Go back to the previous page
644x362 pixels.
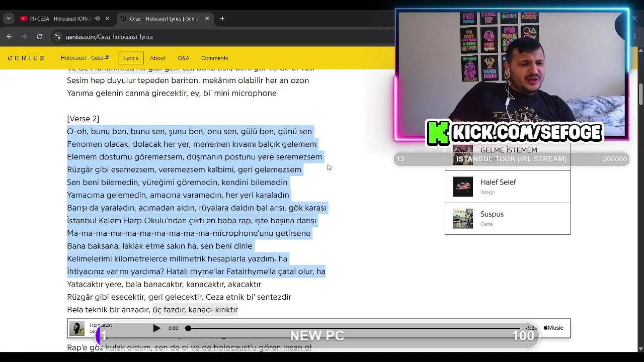[9, 37]
